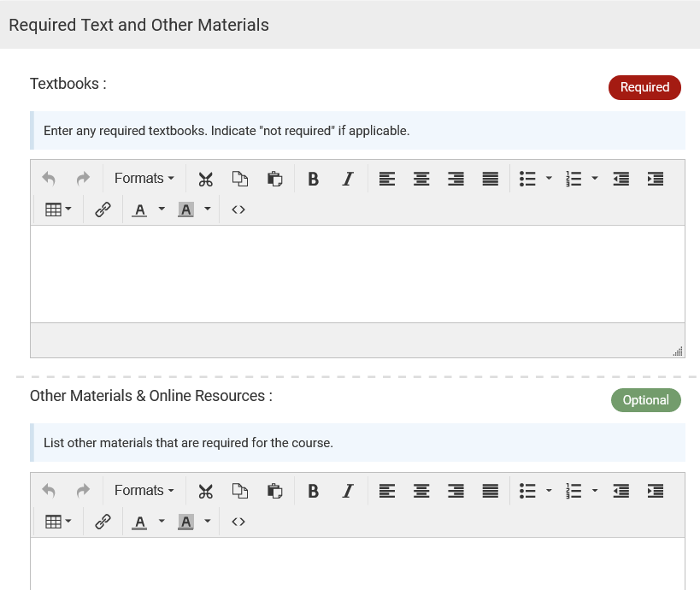The width and height of the screenshot is (700, 590).
Task: Cut selection in Textbooks editor
Action: 205,179
